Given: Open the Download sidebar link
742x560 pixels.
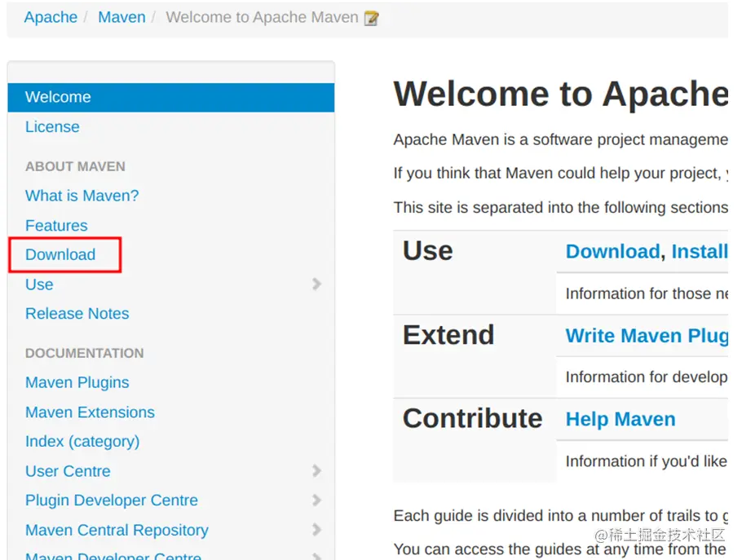Looking at the screenshot, I should (60, 254).
